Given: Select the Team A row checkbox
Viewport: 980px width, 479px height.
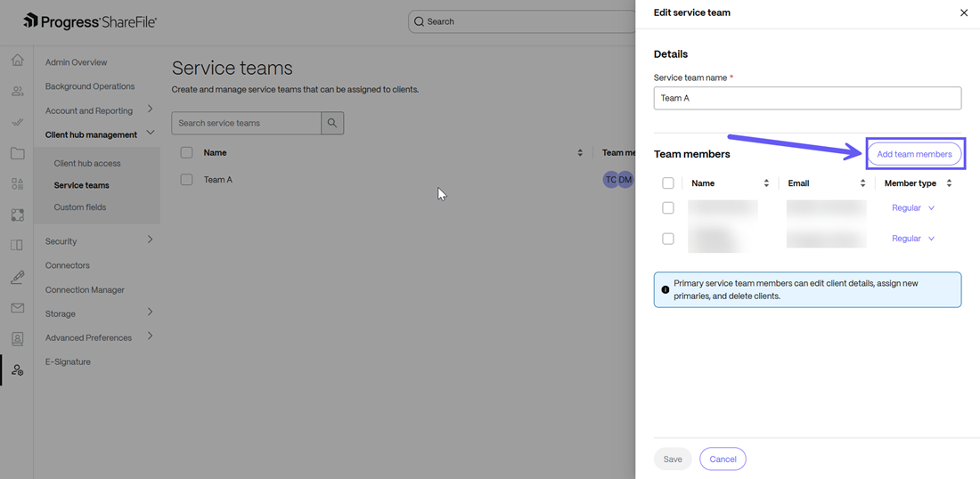Looking at the screenshot, I should (x=186, y=180).
